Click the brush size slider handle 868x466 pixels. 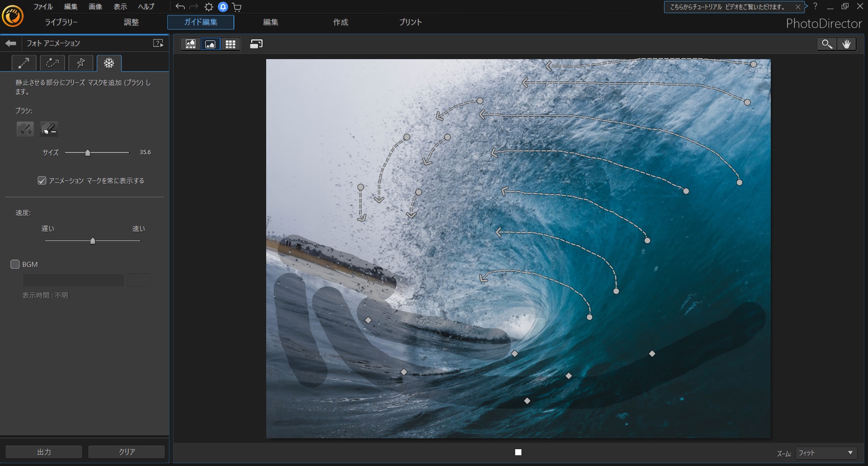(x=88, y=153)
